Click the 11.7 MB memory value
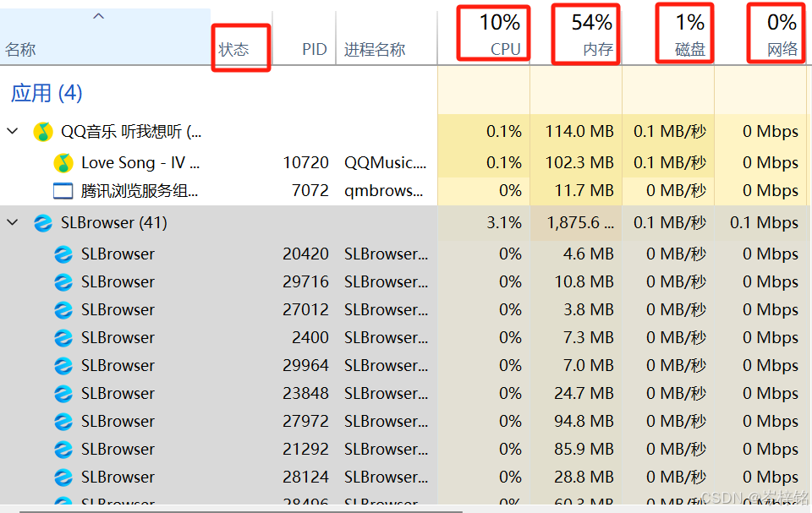 coord(584,191)
